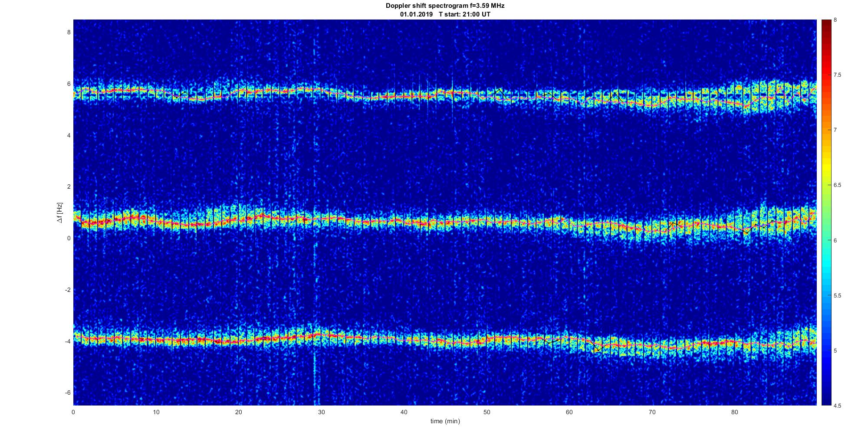Screen dimensions: 868x435
Task: Click the lower Doppler trace near -4 Hz
Action: point(445,340)
